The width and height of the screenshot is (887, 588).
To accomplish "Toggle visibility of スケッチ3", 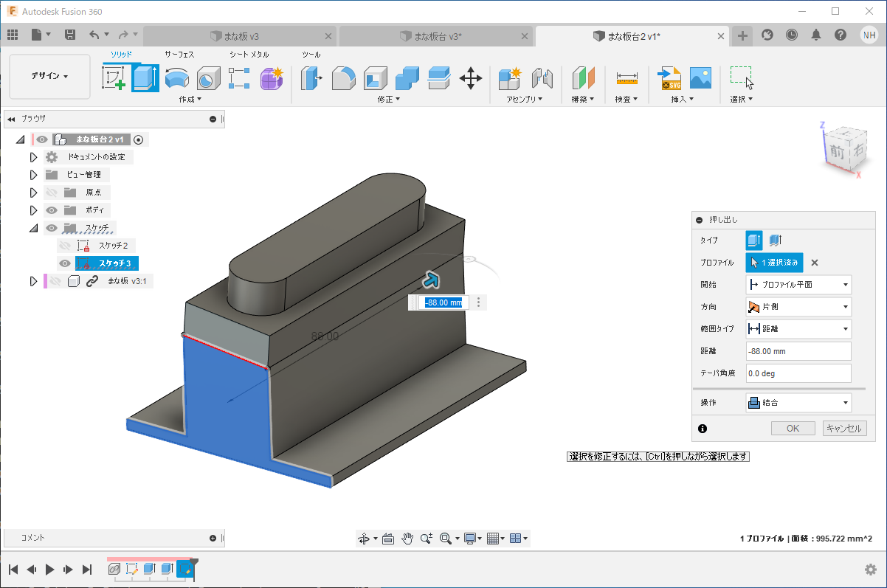I will (65, 263).
